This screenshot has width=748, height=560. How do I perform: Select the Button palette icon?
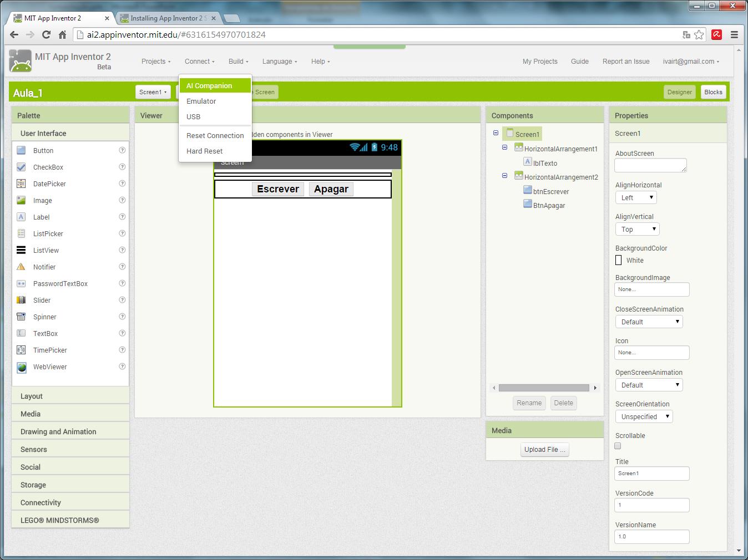(21, 150)
